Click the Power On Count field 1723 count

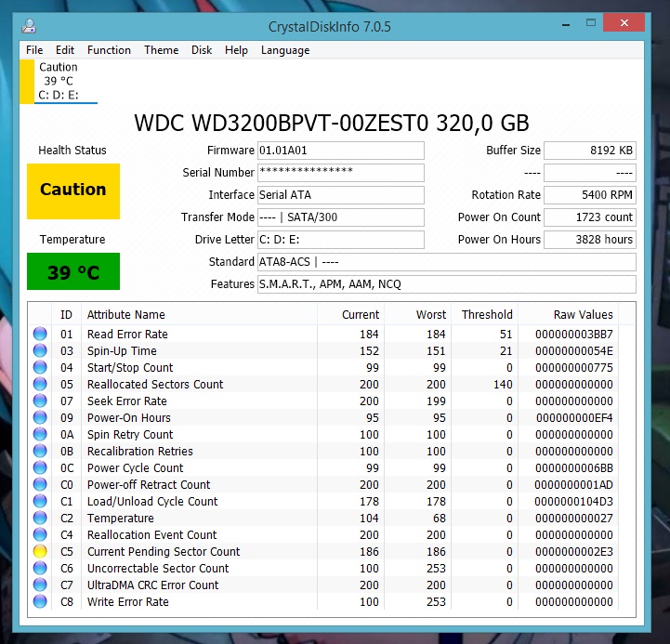tap(590, 217)
